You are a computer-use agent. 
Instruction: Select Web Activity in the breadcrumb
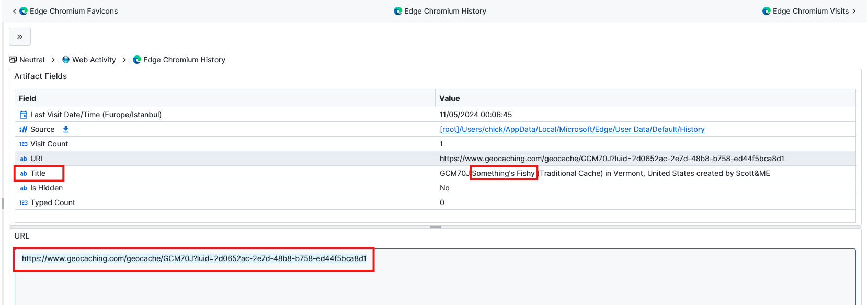(94, 60)
